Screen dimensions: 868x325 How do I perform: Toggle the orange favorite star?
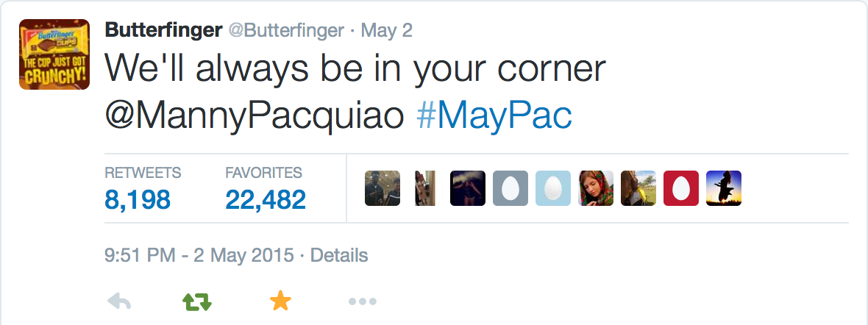280,301
